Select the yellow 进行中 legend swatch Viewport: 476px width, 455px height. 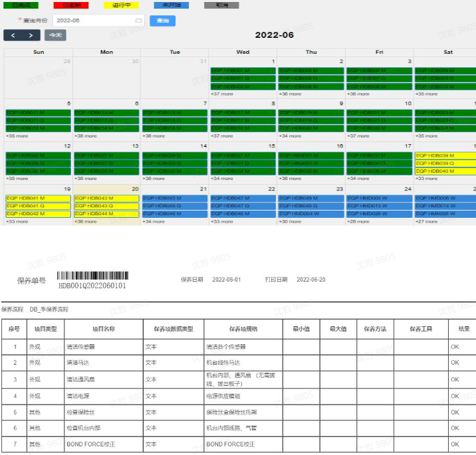121,5
